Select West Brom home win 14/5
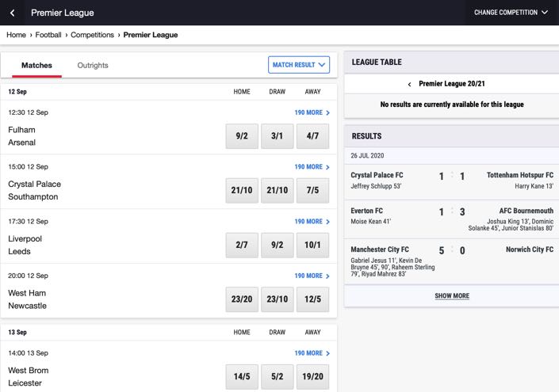This screenshot has width=559, height=392. click(242, 377)
